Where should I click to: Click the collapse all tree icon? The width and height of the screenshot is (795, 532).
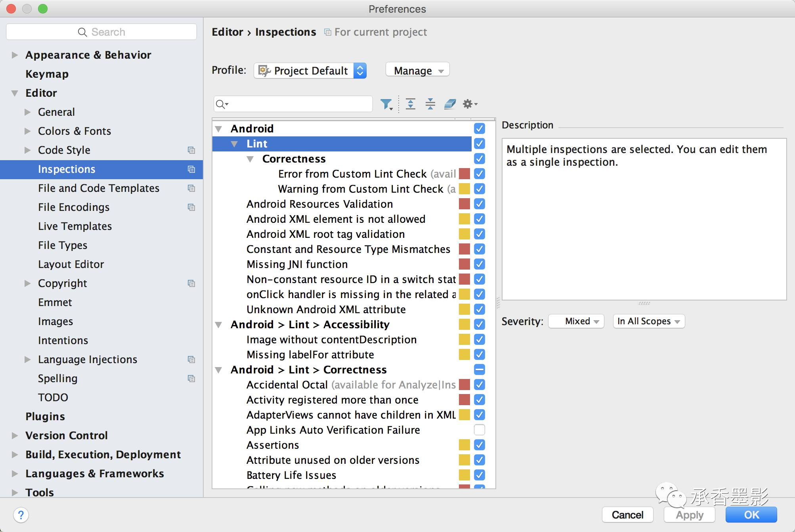tap(430, 104)
